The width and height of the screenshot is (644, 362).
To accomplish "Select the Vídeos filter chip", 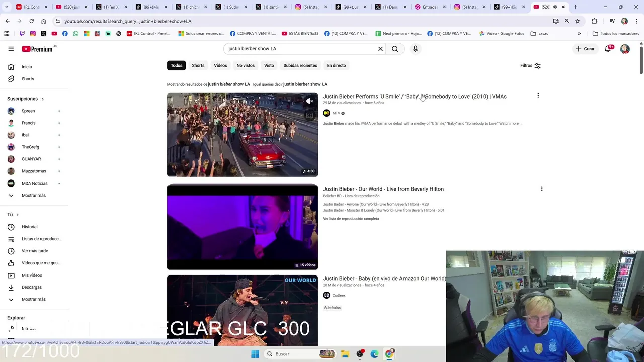I will pyautogui.click(x=220, y=65).
